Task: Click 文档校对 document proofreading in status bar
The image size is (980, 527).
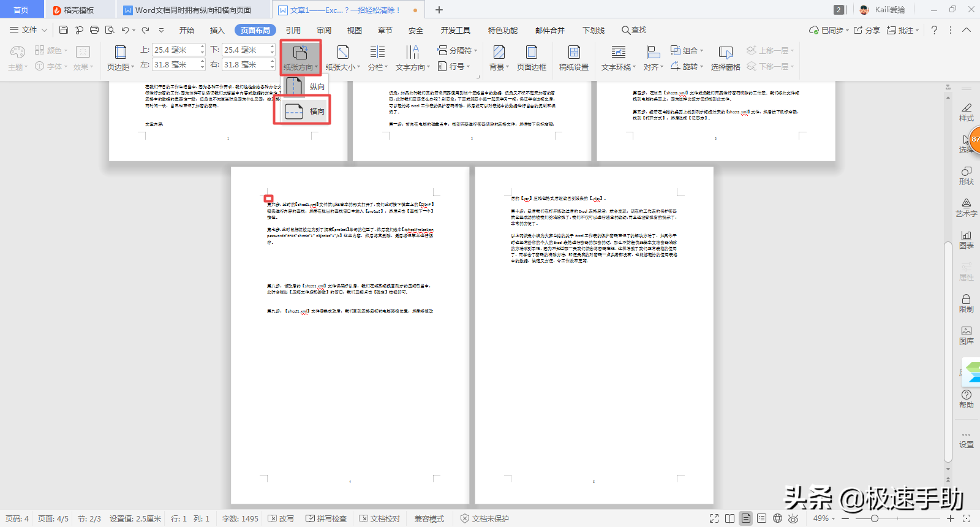Action: [x=380, y=518]
